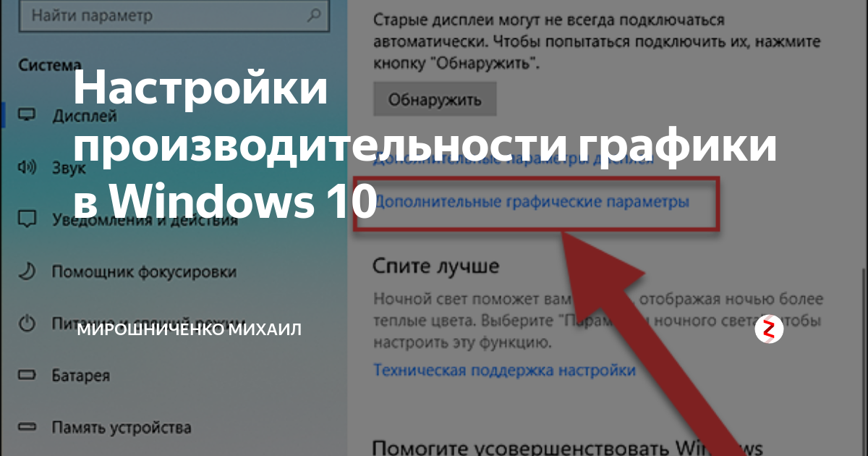Open the Звук settings section

(x=69, y=168)
